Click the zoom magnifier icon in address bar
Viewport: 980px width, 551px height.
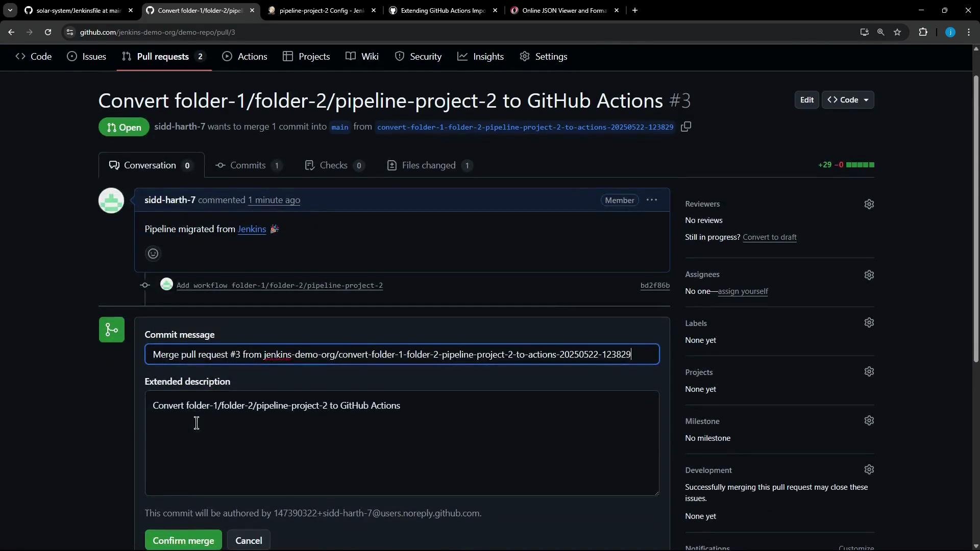click(x=880, y=32)
